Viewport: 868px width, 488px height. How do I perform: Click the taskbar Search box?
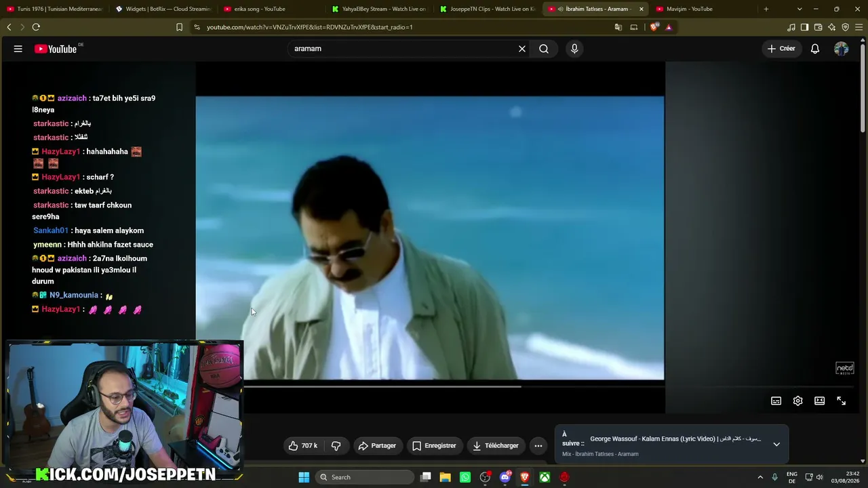coord(365,477)
